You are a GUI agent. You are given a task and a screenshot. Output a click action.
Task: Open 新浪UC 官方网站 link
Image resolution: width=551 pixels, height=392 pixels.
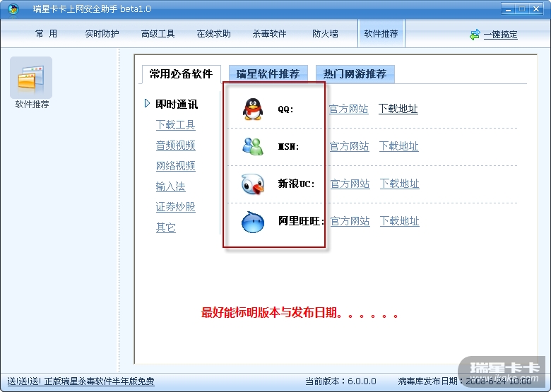coord(350,184)
